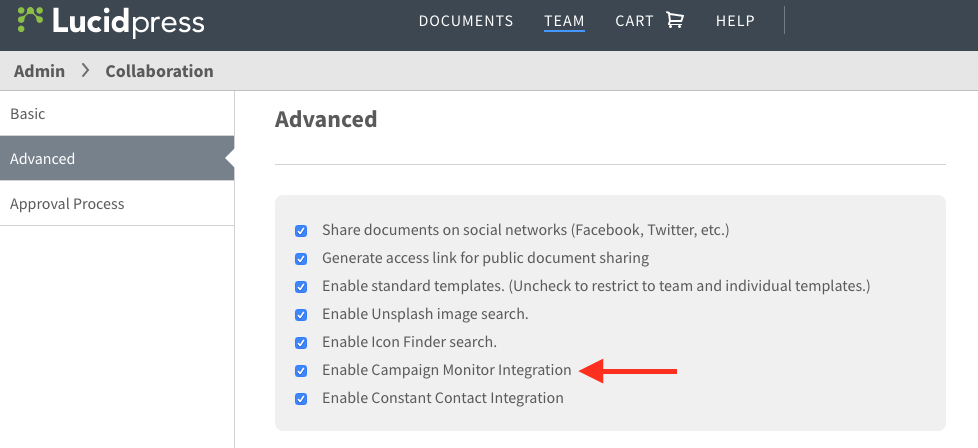
Task: Toggle Enable Icon Finder search checkbox
Action: 301,343
